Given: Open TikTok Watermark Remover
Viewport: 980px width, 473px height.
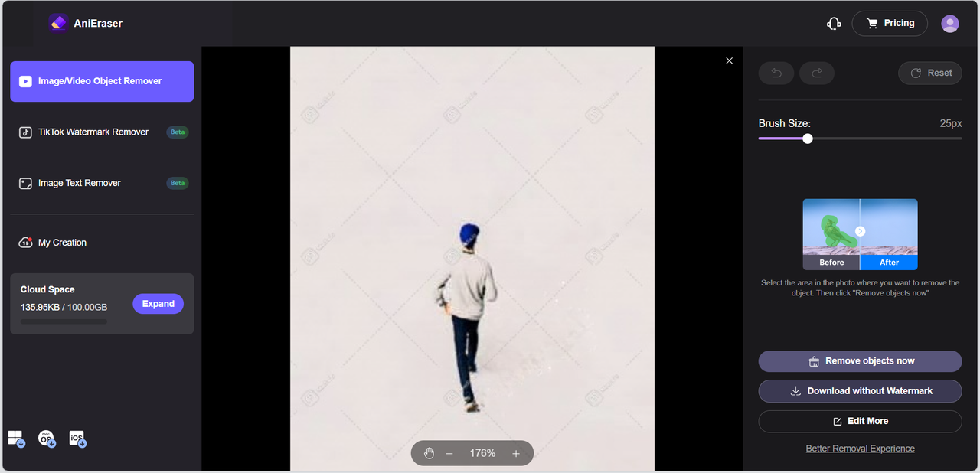Looking at the screenshot, I should [x=102, y=132].
